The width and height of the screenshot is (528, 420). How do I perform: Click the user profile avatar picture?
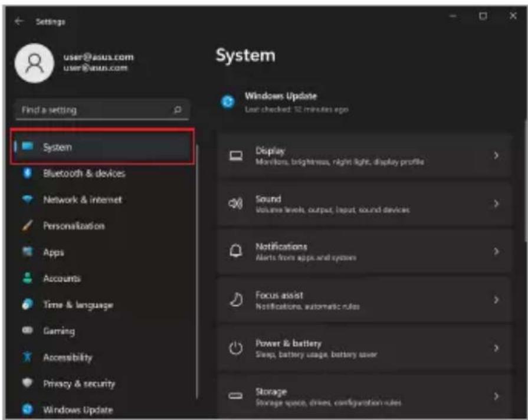tap(34, 63)
